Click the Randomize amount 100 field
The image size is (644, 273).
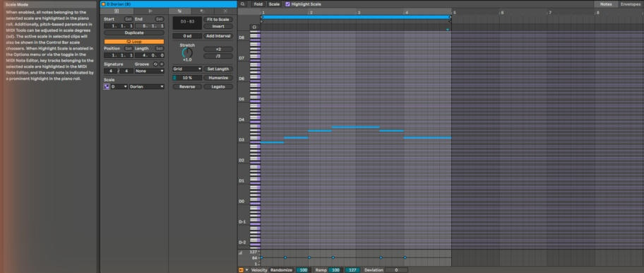(x=303, y=270)
